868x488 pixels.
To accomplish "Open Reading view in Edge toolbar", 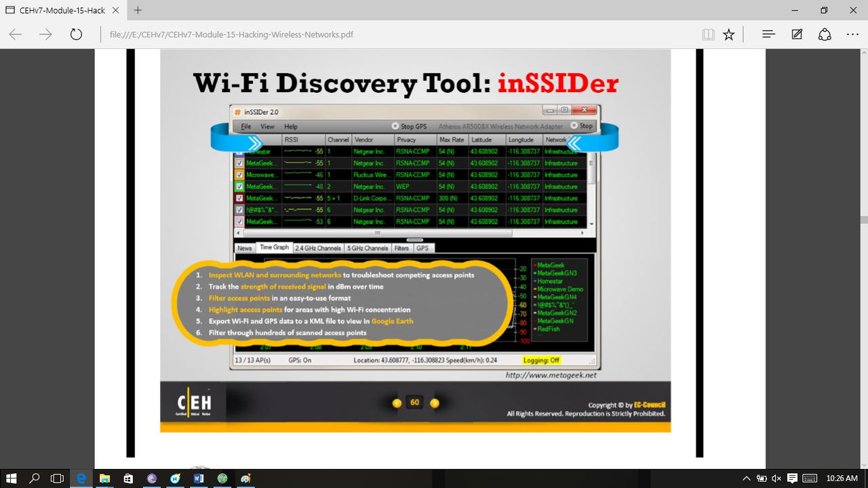I will click(x=709, y=34).
